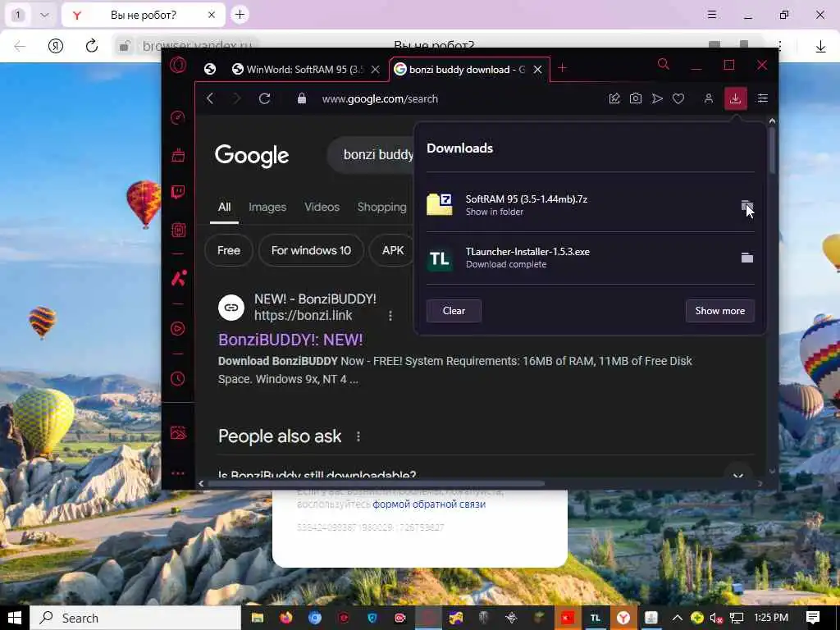Open a new tab in Opera GX
840x630 pixels.
click(x=562, y=67)
